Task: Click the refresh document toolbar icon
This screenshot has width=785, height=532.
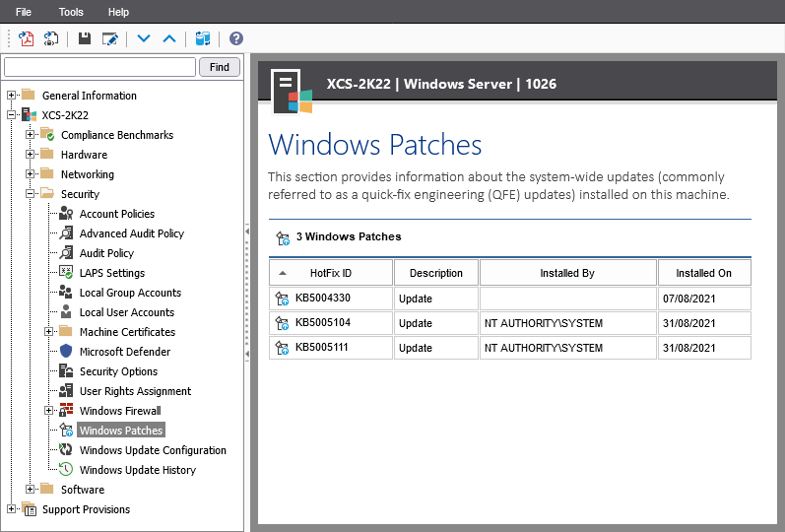Action: [51, 38]
